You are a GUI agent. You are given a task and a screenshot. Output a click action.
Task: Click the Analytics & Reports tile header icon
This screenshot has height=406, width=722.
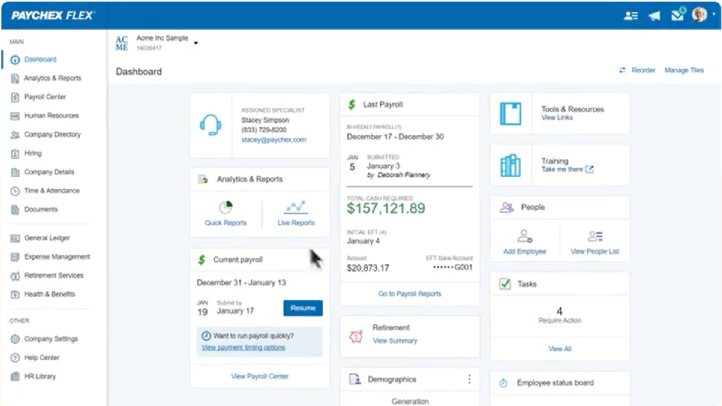tap(203, 179)
